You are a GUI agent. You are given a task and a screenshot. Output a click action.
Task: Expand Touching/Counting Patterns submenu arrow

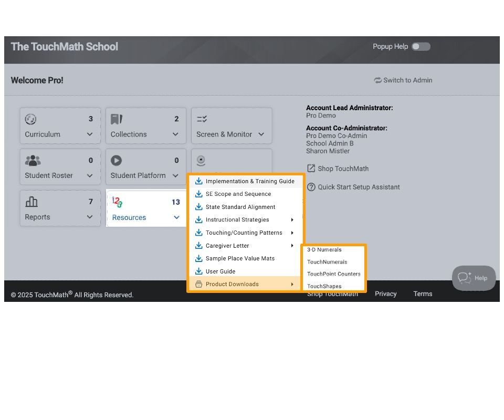[292, 233]
